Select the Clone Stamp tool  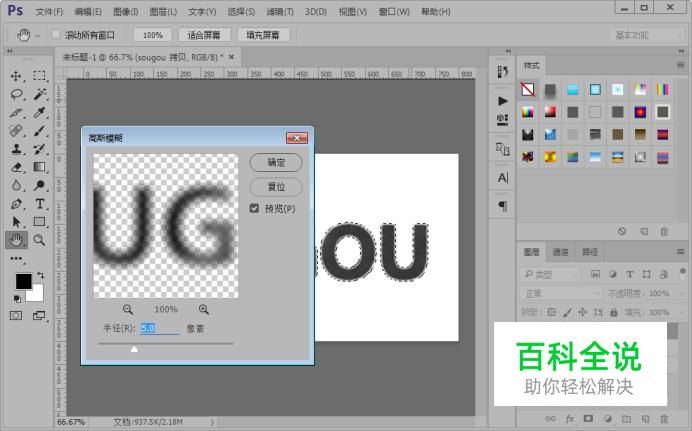16,149
